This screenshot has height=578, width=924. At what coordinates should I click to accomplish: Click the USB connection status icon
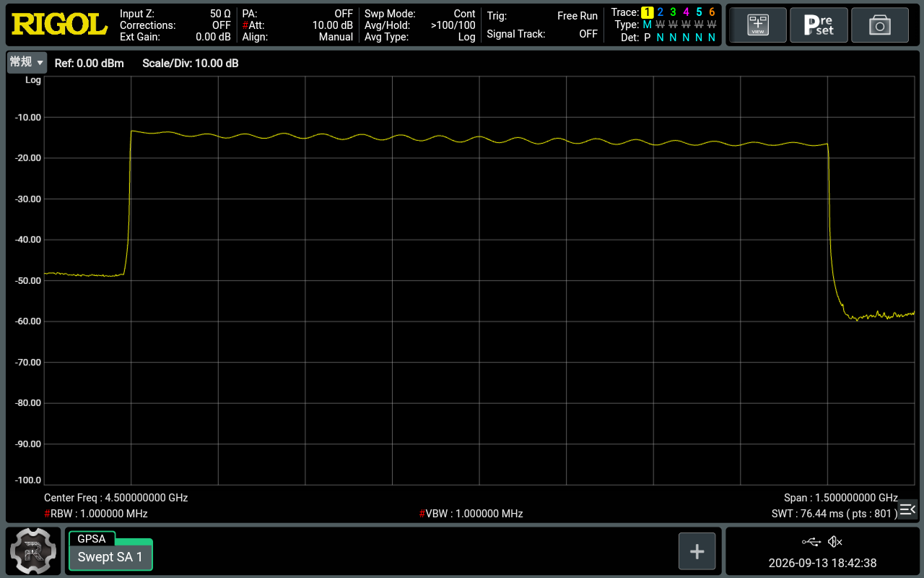(811, 542)
